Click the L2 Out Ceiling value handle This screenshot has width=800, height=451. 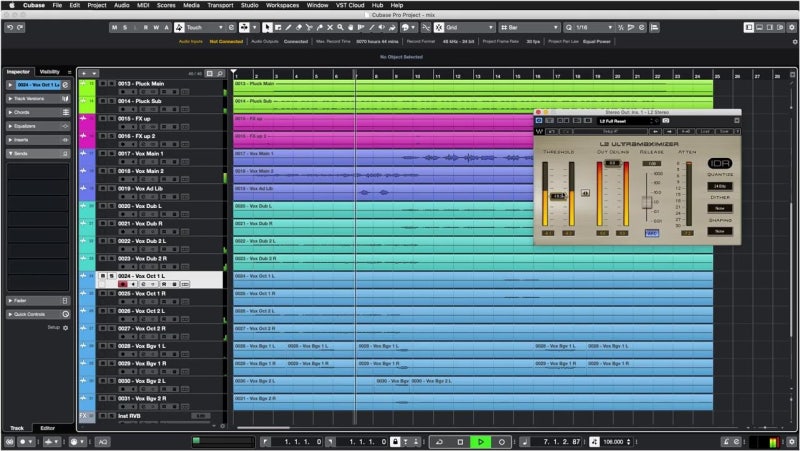(x=612, y=163)
